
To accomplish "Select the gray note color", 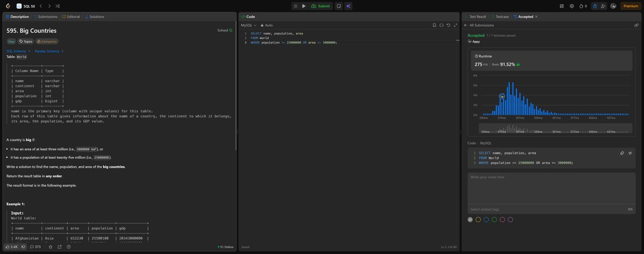I will (470, 220).
